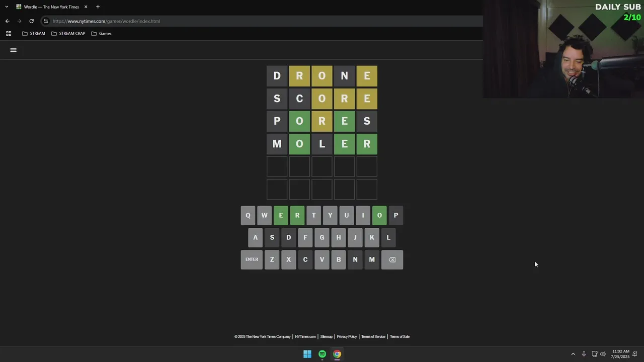
Task: Tap the dark P keyboard key
Action: click(x=396, y=215)
